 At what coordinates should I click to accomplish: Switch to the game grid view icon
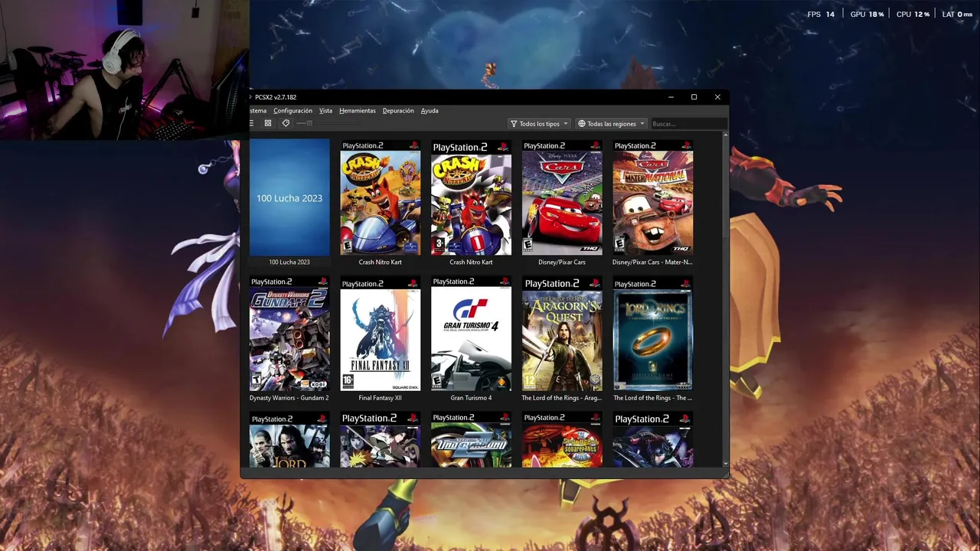268,123
